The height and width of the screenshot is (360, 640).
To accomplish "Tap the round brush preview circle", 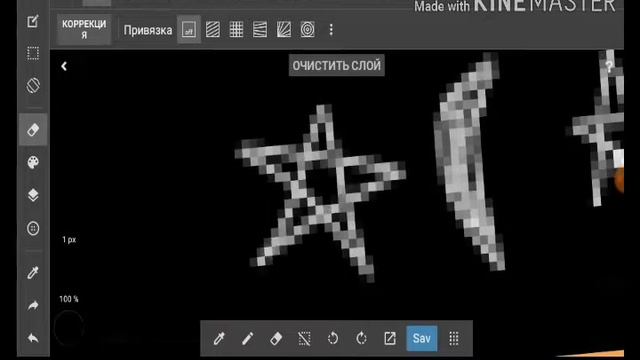I will (69, 327).
